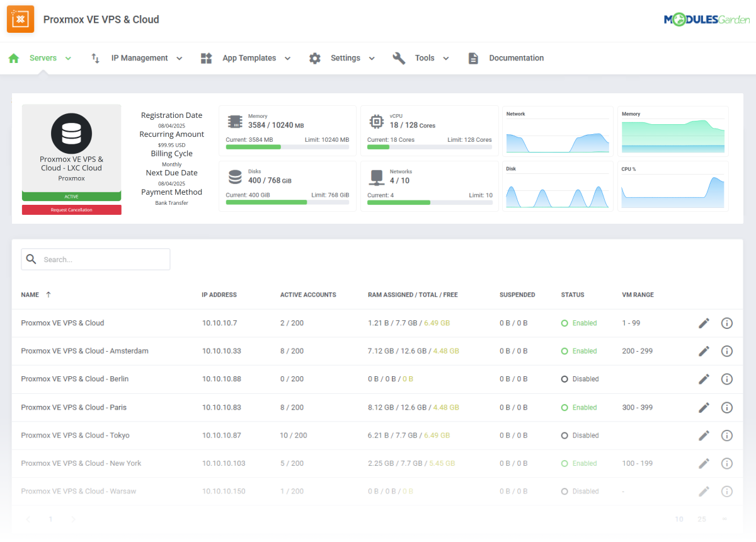Click the Disks stack icon

pos(235,177)
